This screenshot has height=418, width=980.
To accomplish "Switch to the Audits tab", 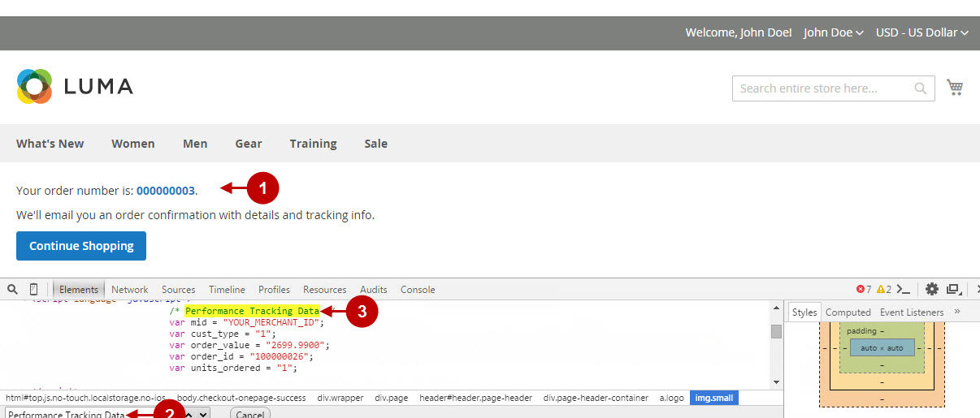I will tap(374, 289).
